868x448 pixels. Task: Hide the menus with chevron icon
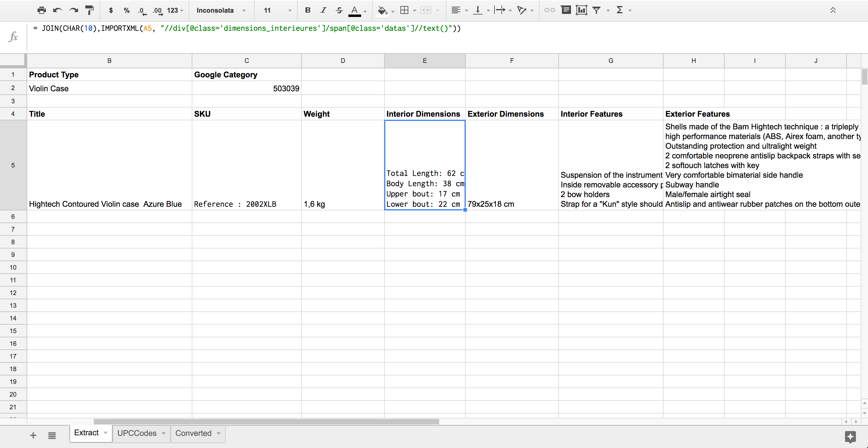click(x=833, y=11)
